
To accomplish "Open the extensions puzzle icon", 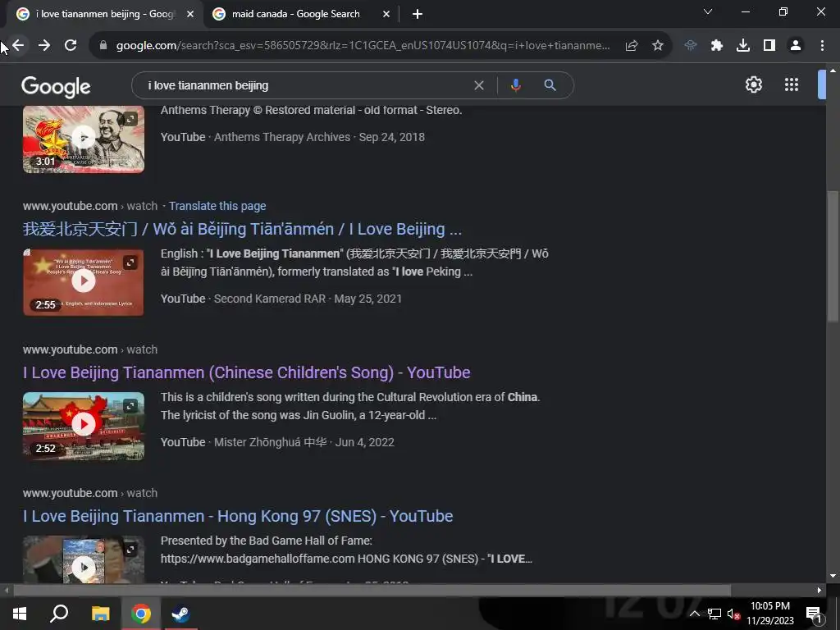I will point(717,46).
